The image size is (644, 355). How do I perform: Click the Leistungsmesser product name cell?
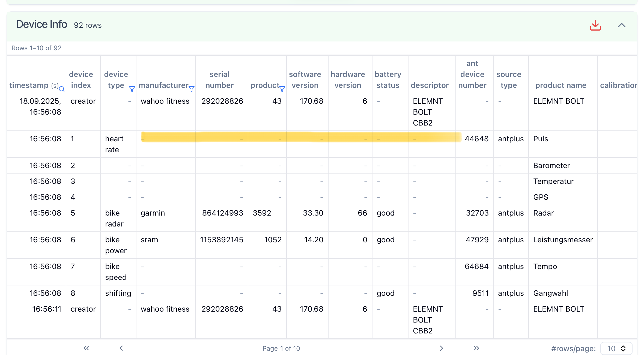[x=563, y=240]
